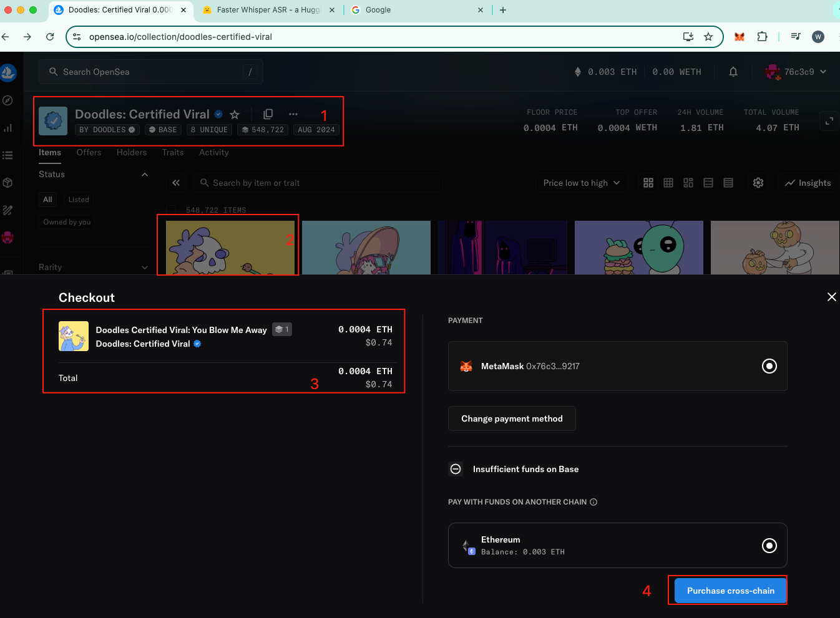Switch to the Holders tab

pos(132,152)
